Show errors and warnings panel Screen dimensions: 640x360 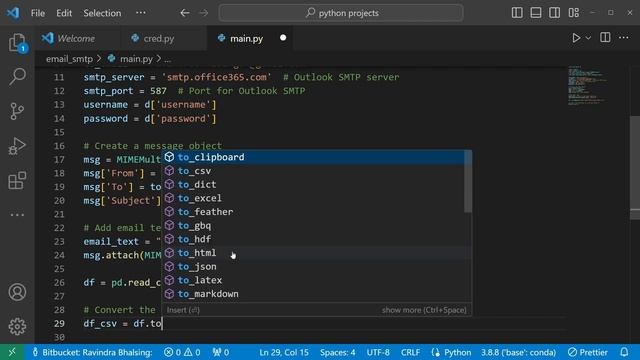point(182,352)
